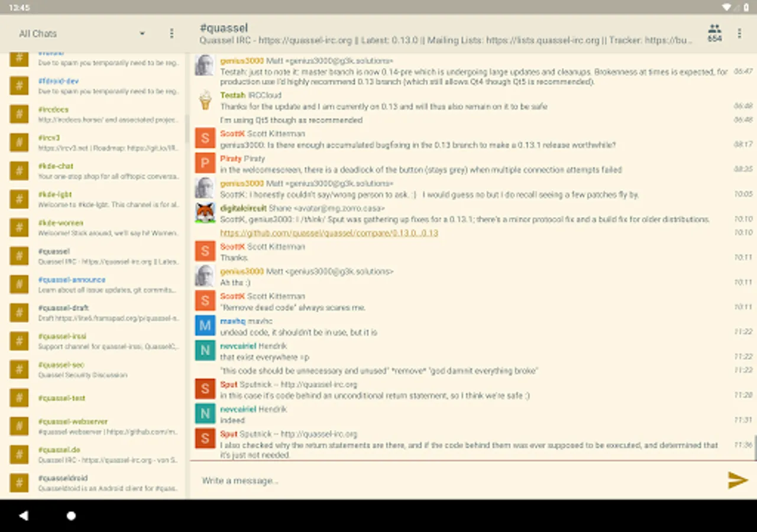Image resolution: width=757 pixels, height=532 pixels.
Task: Tap the sender name mavhq
Action: (232, 321)
